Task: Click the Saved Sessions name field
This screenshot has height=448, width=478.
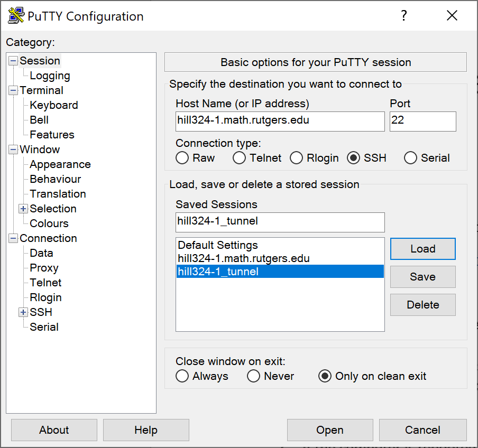Action: tap(280, 222)
